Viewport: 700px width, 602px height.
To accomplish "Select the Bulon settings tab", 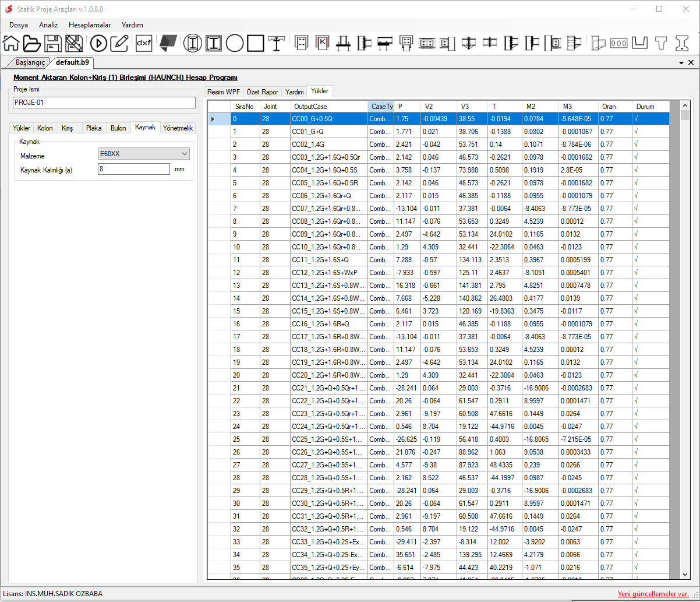I will tap(118, 128).
